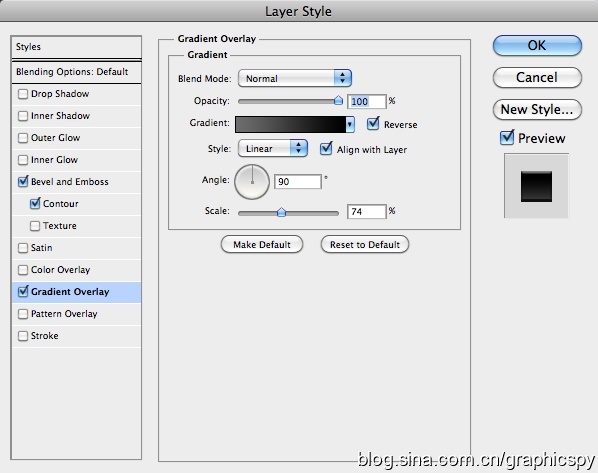Screen dimensions: 598x473
Task: Uncheck the Contour checkbox
Action: pos(35,203)
